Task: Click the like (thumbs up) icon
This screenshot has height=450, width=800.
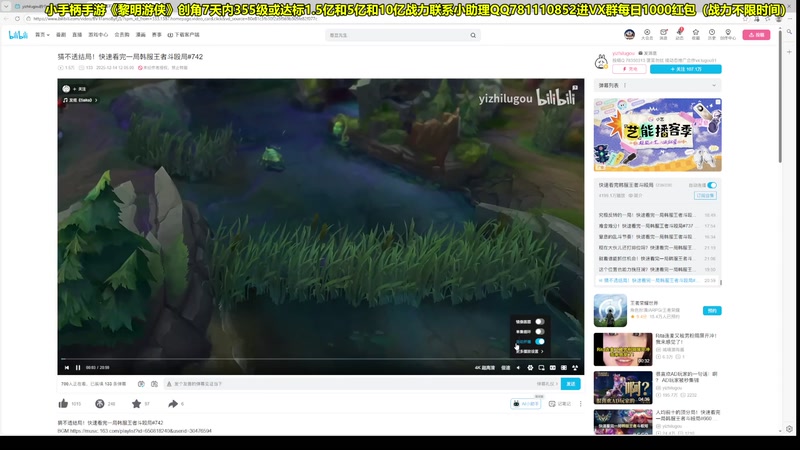Action: 63,404
